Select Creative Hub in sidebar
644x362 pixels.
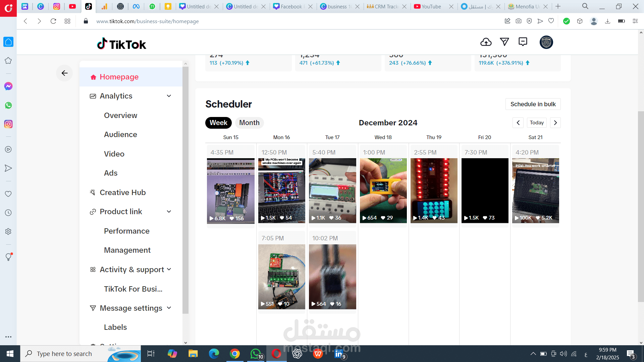tap(122, 192)
